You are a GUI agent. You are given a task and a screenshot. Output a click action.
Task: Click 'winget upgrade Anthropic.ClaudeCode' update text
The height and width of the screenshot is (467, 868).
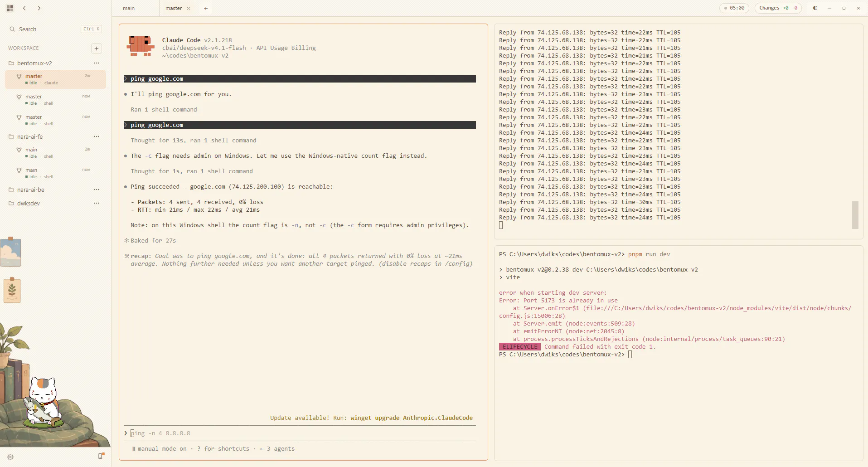pyautogui.click(x=412, y=418)
